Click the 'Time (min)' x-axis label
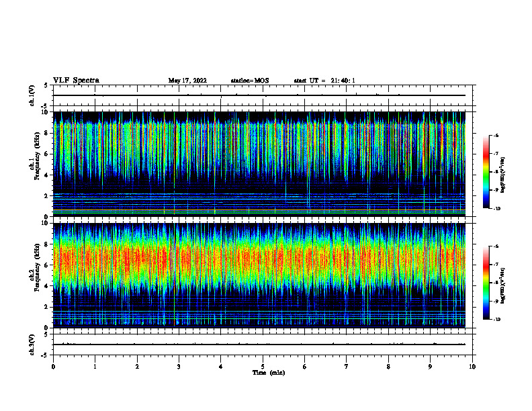Viewport: 532px width, 411px height. [x=269, y=373]
